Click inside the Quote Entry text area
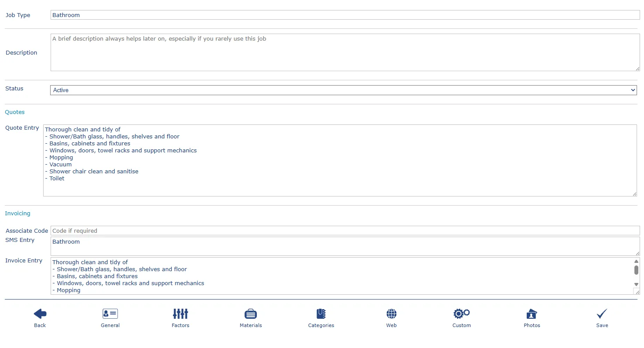This screenshot has height=348, width=644. click(x=340, y=160)
